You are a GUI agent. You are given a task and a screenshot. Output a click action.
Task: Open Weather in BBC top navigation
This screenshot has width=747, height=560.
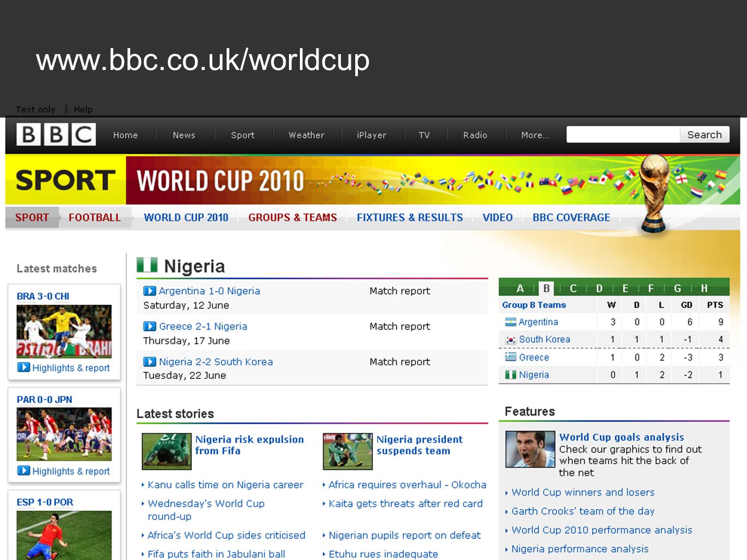tap(306, 135)
